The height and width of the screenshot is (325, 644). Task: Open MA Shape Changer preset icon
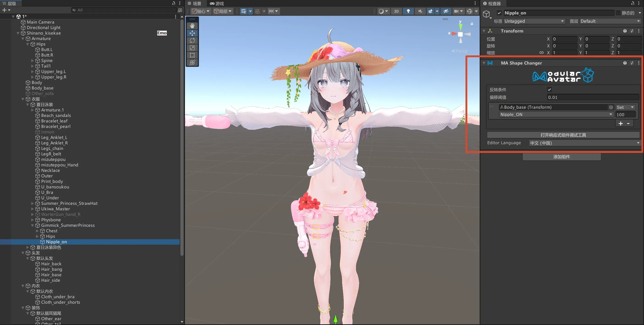632,63
